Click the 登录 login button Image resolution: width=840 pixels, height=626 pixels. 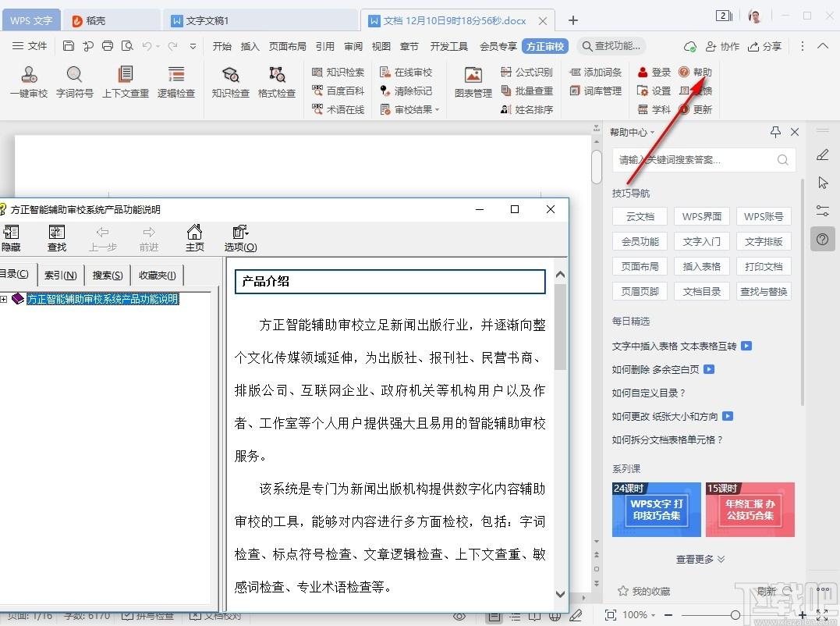(x=654, y=72)
